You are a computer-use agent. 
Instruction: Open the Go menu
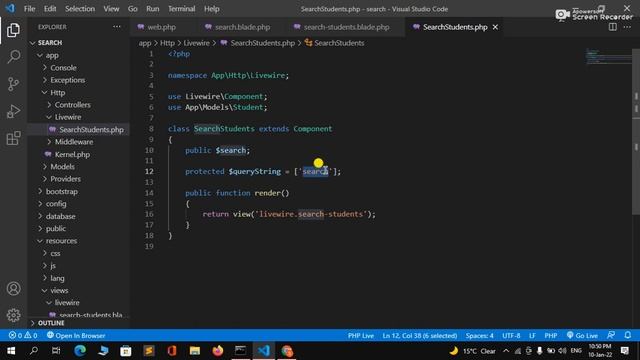[x=133, y=9]
